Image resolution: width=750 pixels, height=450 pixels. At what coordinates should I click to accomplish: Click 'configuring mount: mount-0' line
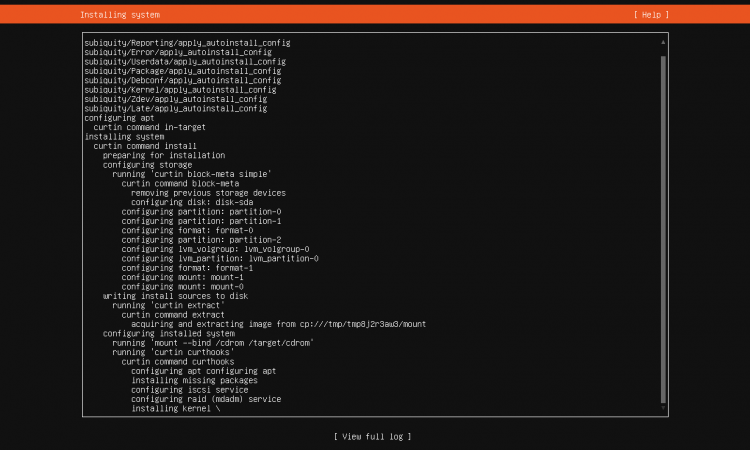click(x=182, y=287)
